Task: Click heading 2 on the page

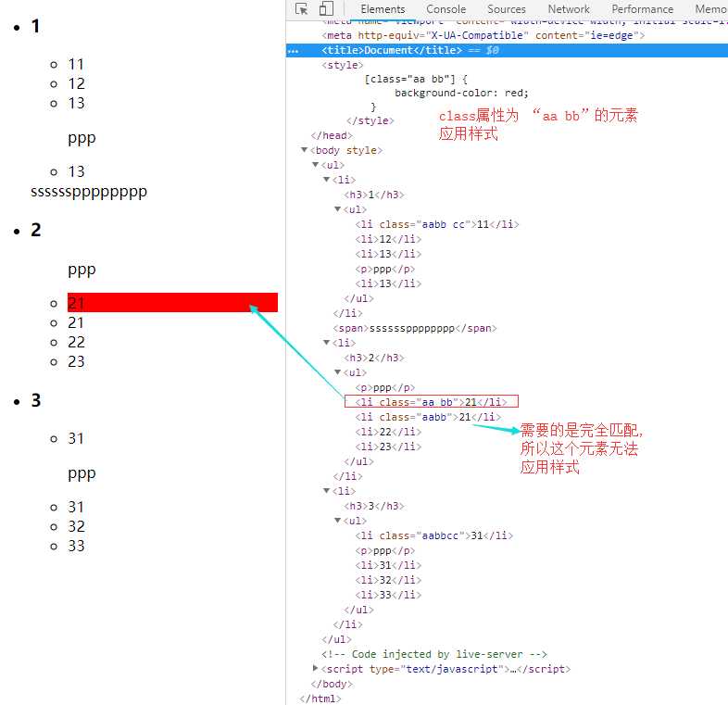Action: tap(36, 230)
